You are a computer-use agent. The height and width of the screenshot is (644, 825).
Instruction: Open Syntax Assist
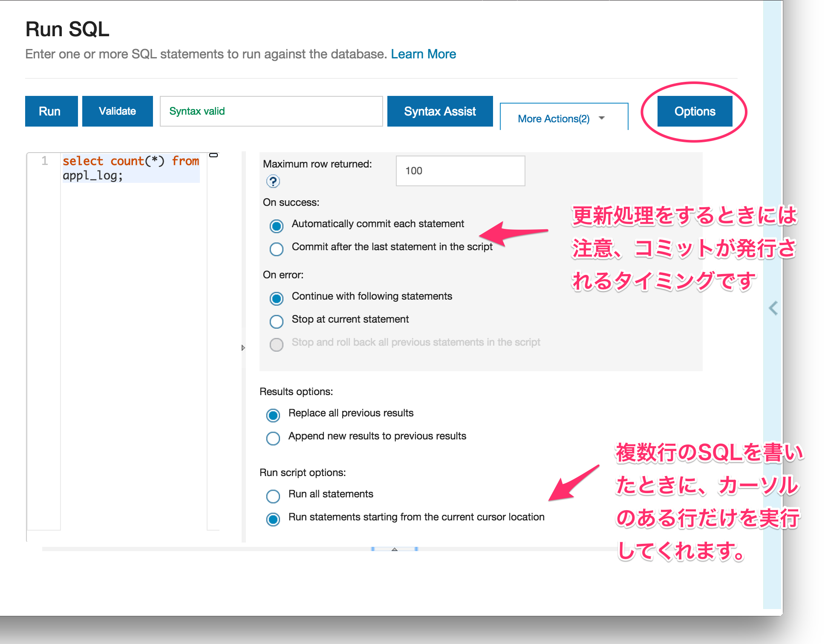click(x=440, y=111)
